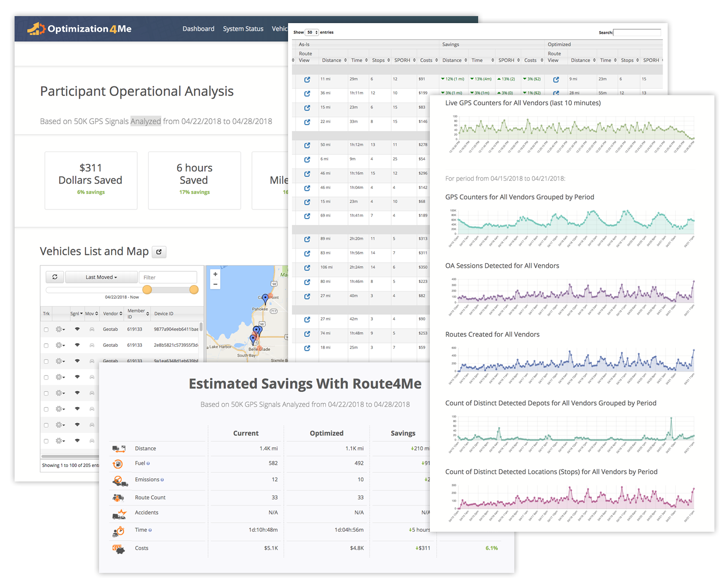
Task: Click the Time help icon in savings table
Action: click(x=150, y=530)
